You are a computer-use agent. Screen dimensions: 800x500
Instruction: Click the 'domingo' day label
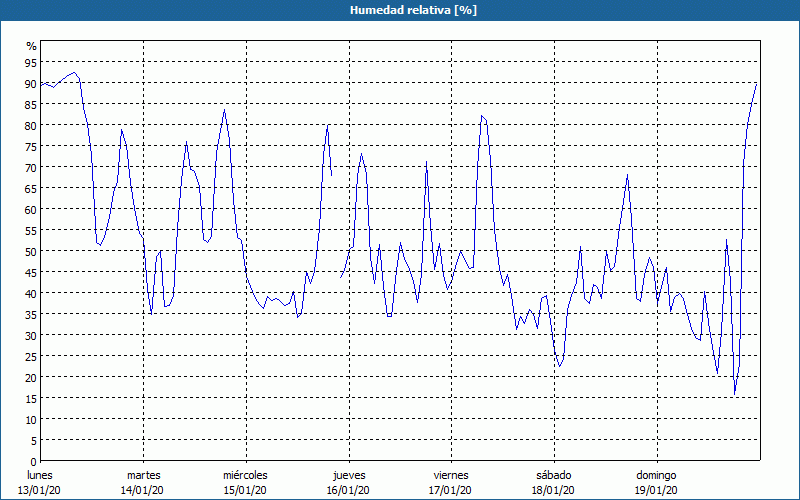click(x=656, y=475)
